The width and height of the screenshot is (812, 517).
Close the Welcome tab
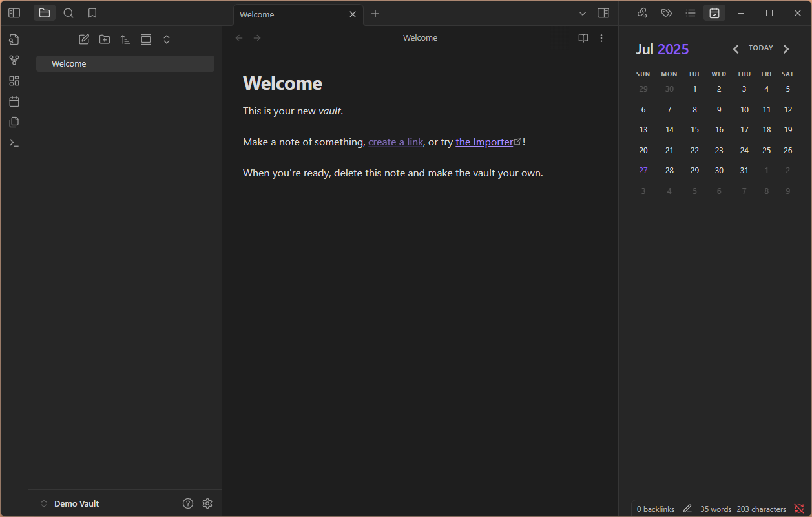click(x=353, y=14)
